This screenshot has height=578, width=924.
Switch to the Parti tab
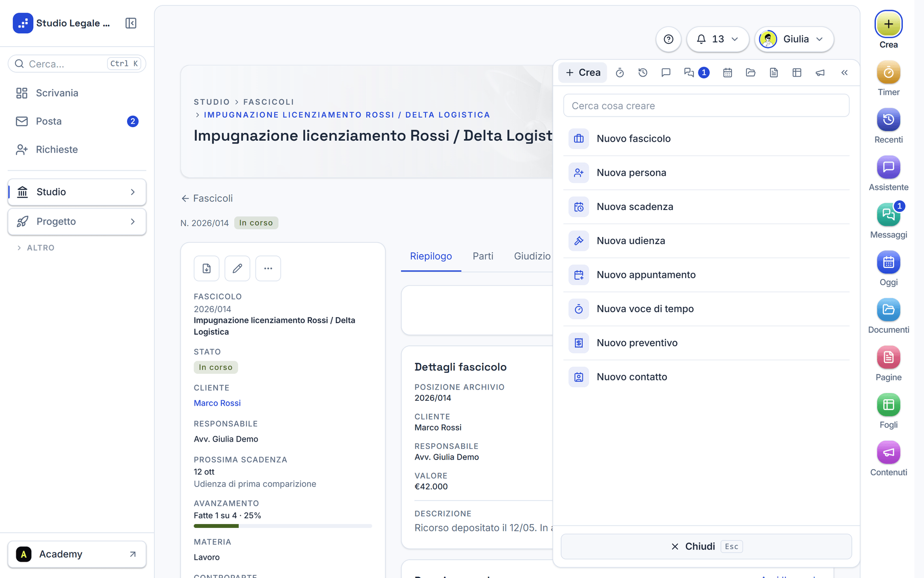click(x=483, y=256)
